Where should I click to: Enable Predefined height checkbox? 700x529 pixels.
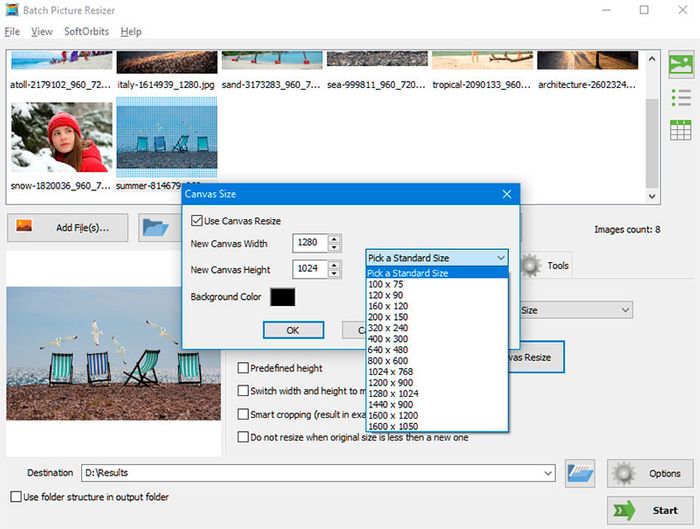243,368
